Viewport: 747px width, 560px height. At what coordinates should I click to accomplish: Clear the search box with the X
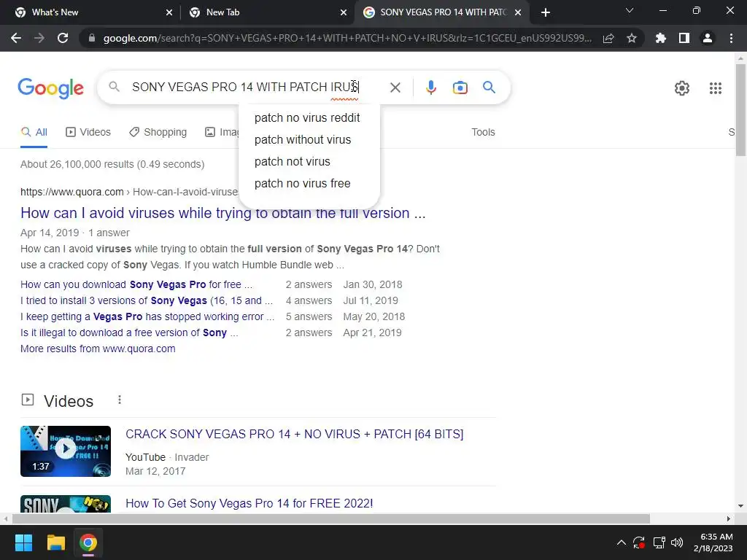(x=395, y=87)
